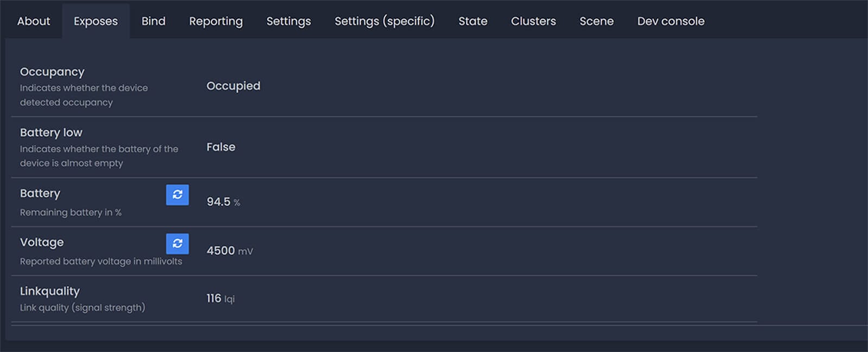Go to the Settings tab

pyautogui.click(x=289, y=21)
